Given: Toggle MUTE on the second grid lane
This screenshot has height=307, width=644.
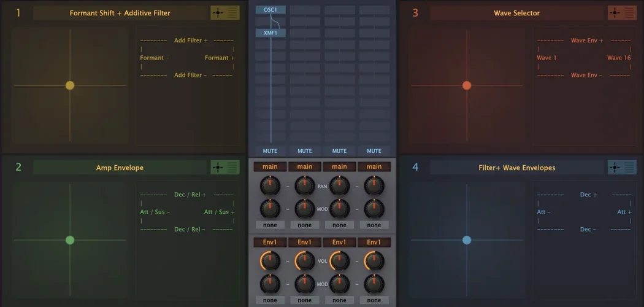Looking at the screenshot, I should tap(305, 151).
